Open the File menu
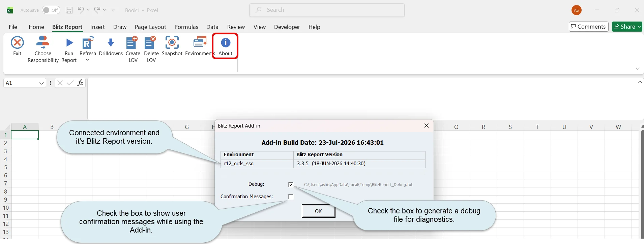 (13, 27)
